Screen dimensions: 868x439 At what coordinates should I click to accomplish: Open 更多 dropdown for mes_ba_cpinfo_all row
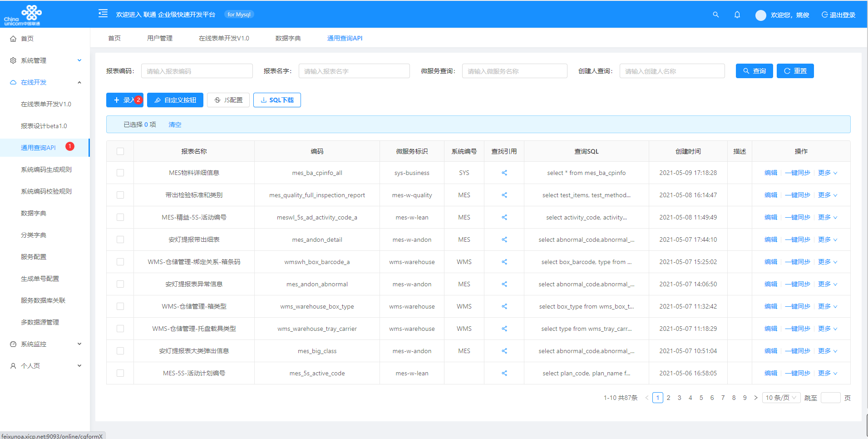click(x=828, y=173)
